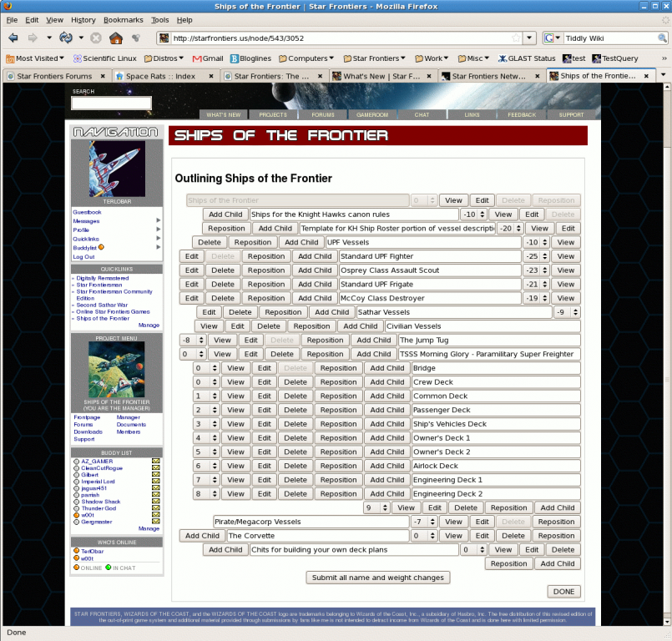The height and width of the screenshot is (641, 672).
Task: Open the Bookmarks menu
Action: coord(123,19)
